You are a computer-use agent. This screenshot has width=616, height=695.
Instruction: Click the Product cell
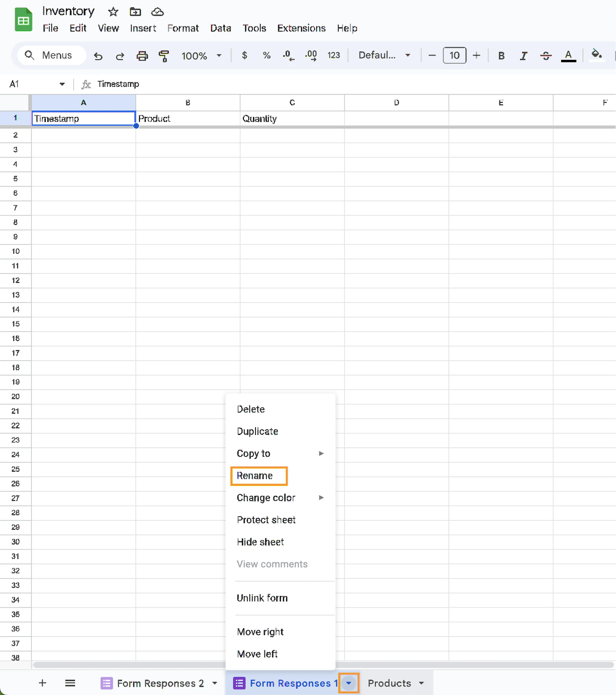point(188,119)
